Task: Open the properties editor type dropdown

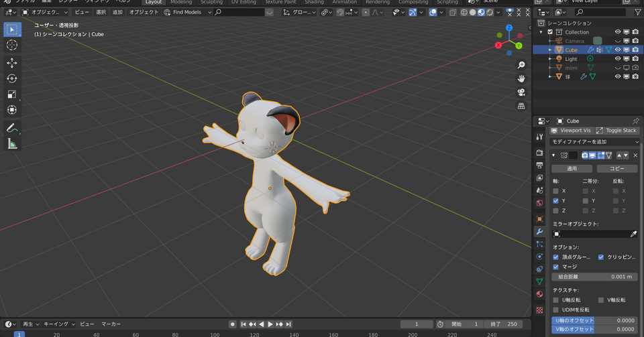Action: tap(543, 121)
